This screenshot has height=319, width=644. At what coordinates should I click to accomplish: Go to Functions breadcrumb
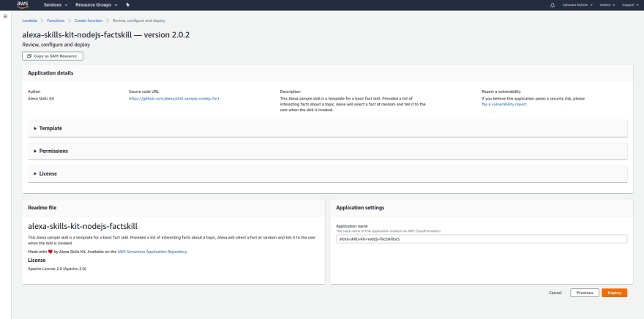click(56, 20)
